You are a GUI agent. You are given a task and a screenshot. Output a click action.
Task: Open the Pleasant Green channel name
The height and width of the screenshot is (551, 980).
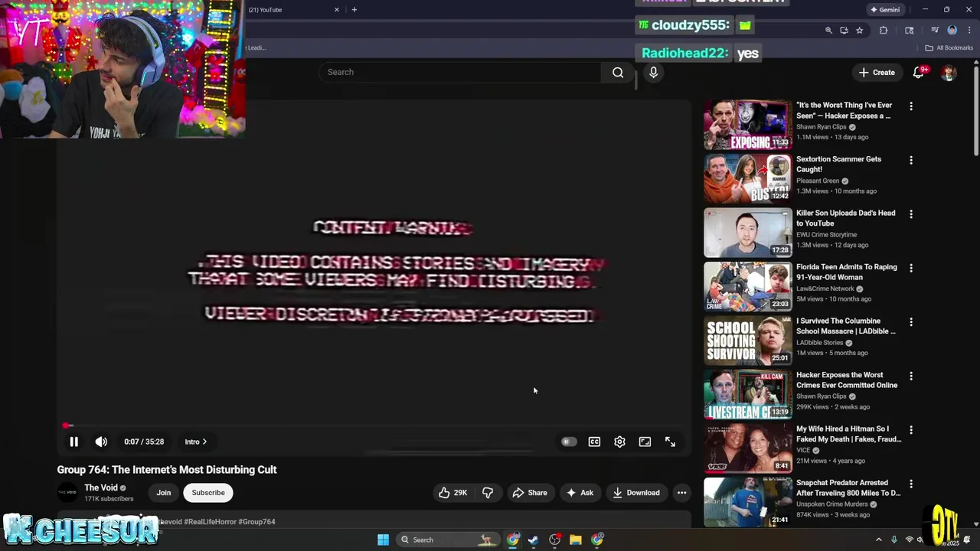(x=818, y=181)
